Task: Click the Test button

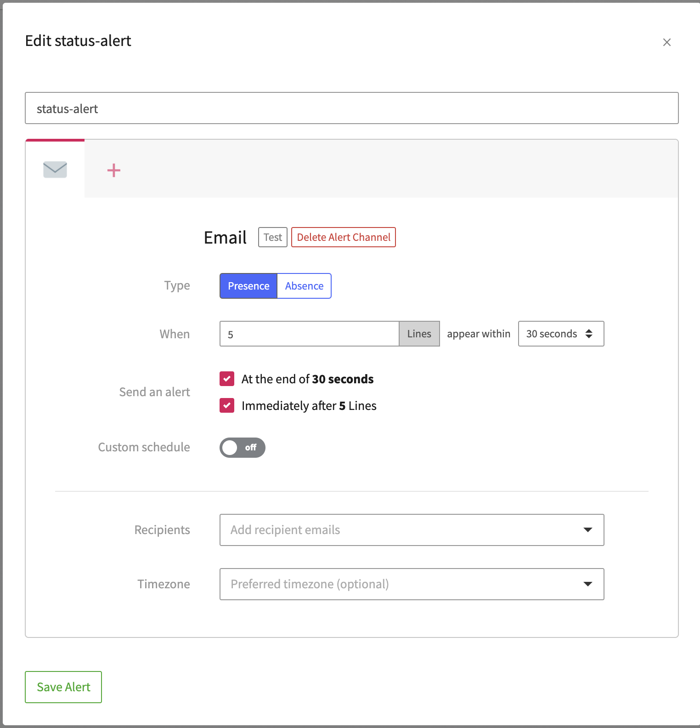Action: (273, 237)
